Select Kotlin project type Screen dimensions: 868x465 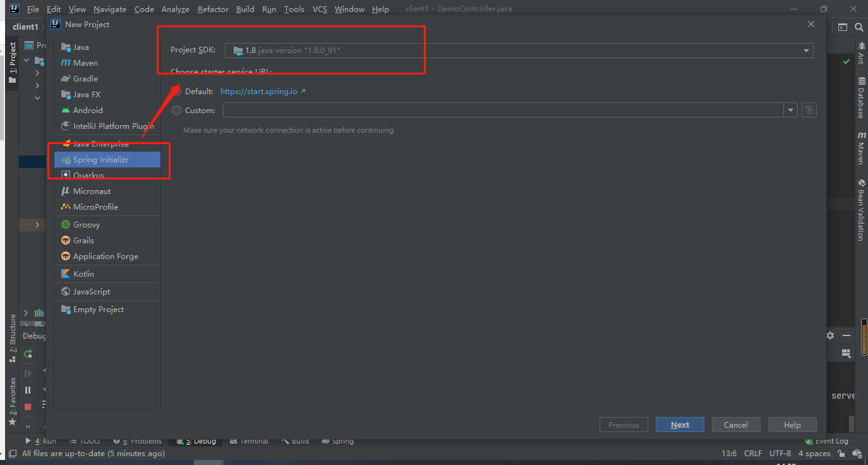107,274
